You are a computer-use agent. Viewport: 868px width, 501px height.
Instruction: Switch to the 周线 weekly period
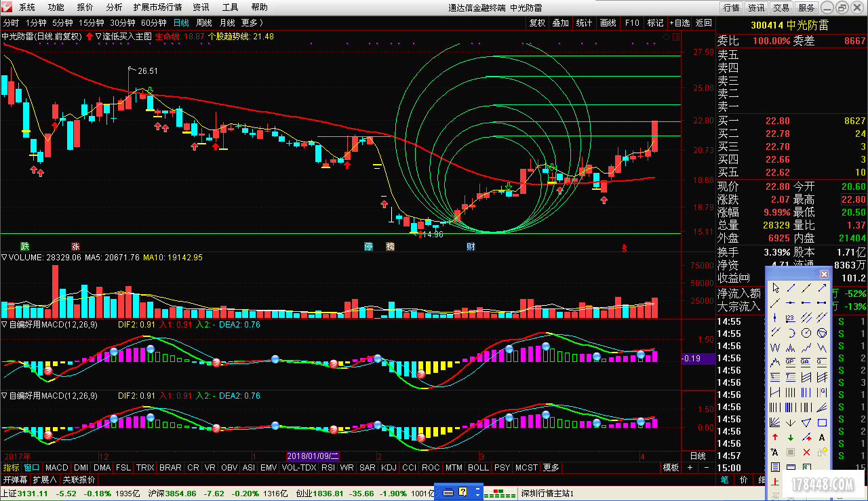203,22
